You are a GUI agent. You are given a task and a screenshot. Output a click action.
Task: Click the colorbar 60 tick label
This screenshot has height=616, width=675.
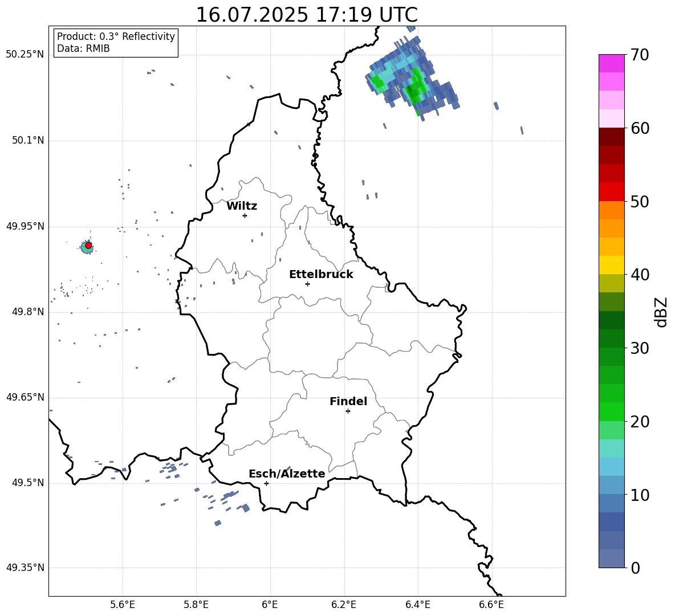[x=640, y=128]
